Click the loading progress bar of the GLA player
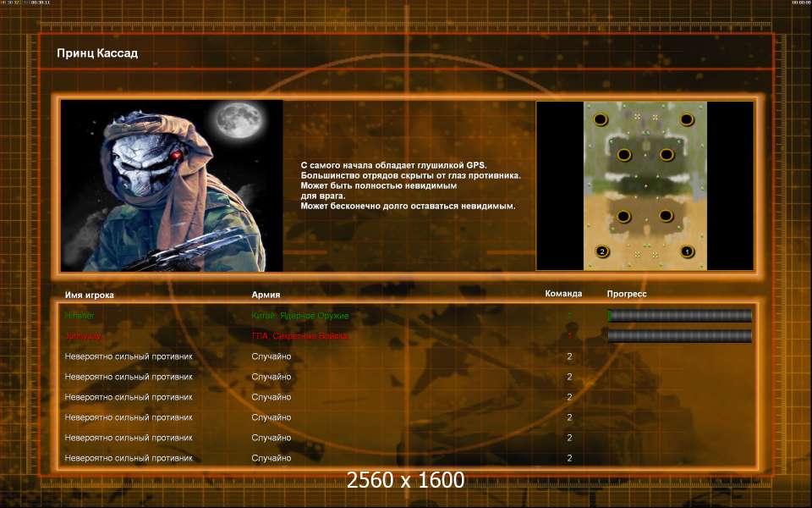Image resolution: width=812 pixels, height=508 pixels. coord(679,336)
